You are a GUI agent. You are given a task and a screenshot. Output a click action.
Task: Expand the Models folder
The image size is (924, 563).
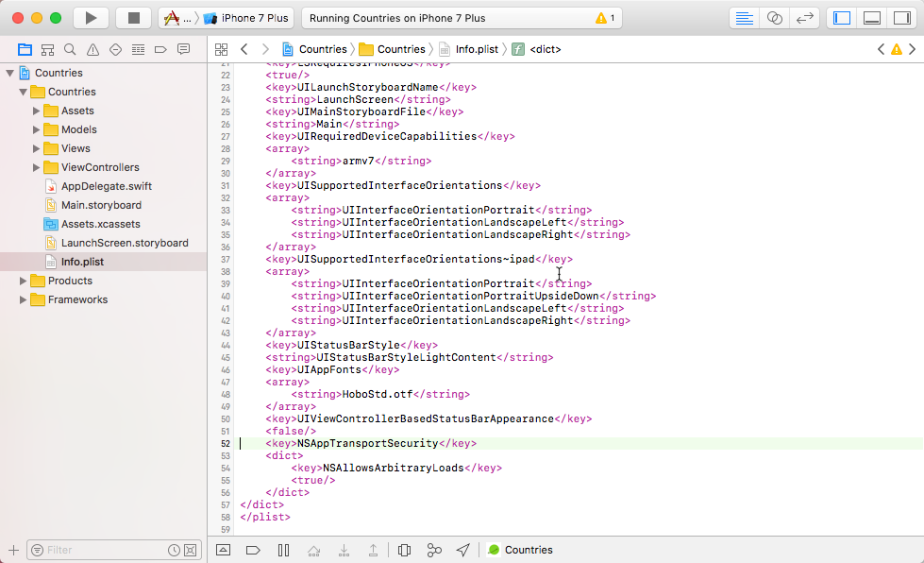36,129
